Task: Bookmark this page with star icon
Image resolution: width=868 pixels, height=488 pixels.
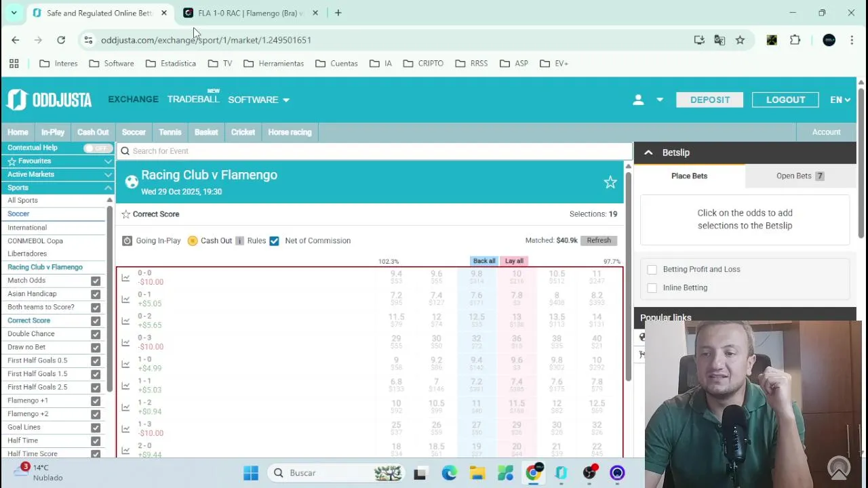Action: click(x=740, y=40)
